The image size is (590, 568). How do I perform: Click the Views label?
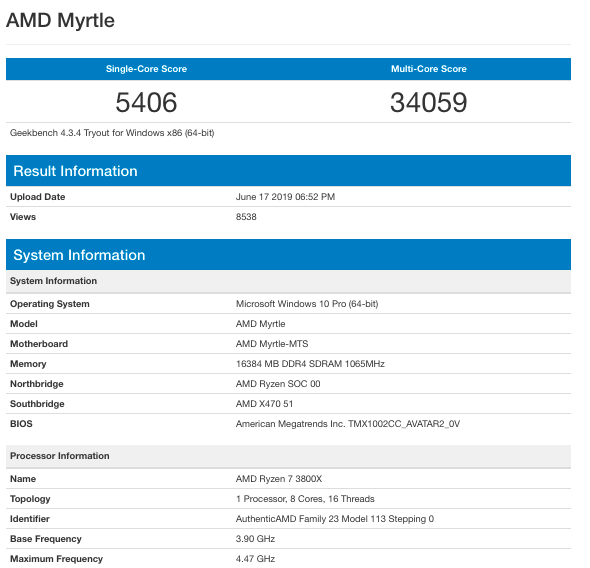pyautogui.click(x=23, y=217)
